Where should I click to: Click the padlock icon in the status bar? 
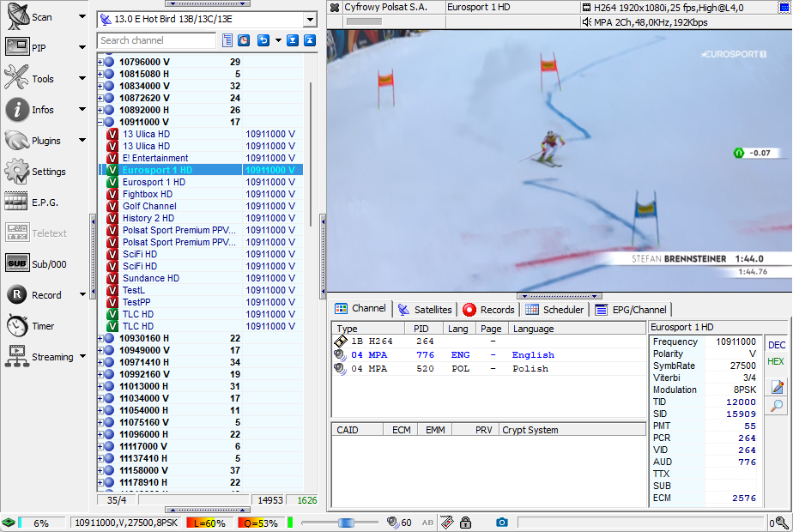click(x=465, y=523)
